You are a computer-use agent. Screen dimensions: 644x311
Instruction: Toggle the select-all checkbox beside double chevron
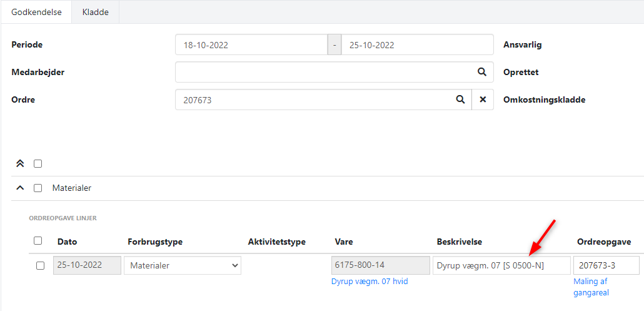38,163
